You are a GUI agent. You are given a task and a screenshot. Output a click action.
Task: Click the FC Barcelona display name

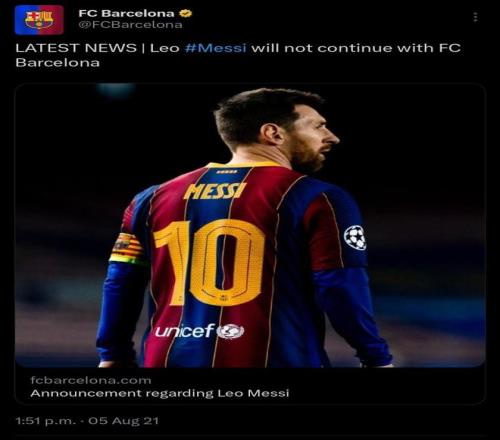[126, 13]
